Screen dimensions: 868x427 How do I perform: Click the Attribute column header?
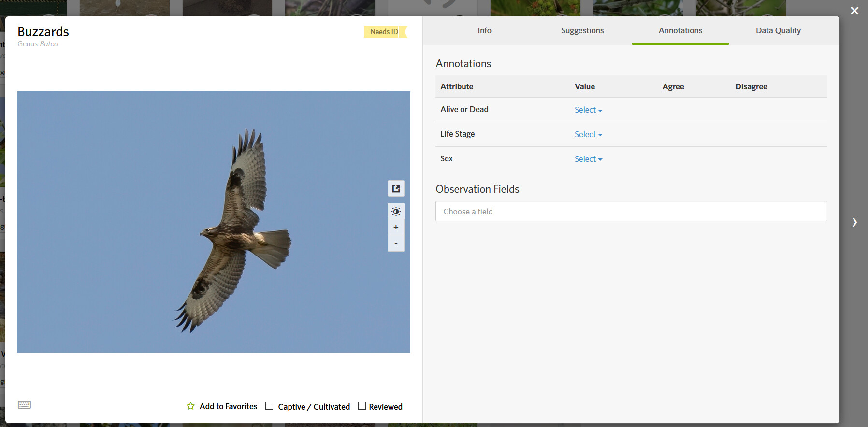pos(457,86)
